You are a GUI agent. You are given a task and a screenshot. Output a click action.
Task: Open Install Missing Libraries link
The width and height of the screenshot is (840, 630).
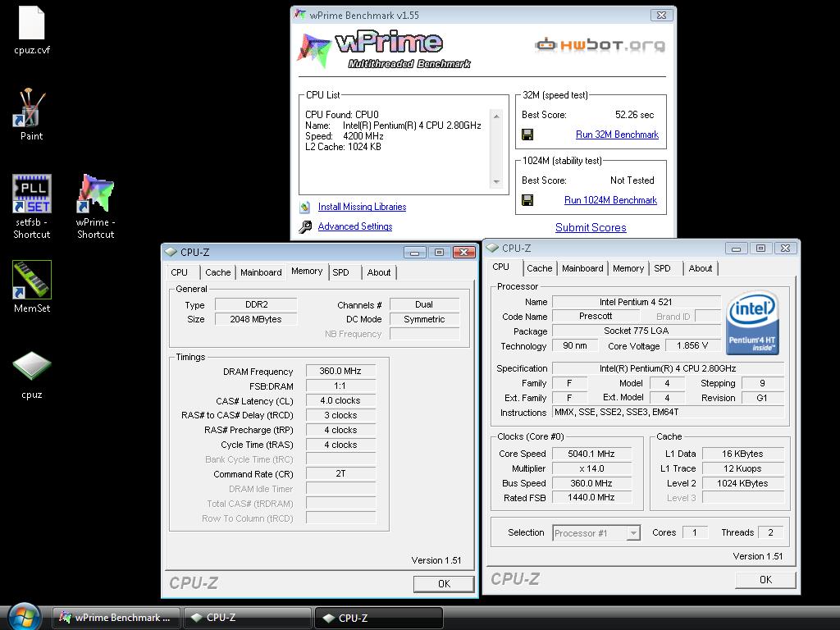click(x=362, y=207)
